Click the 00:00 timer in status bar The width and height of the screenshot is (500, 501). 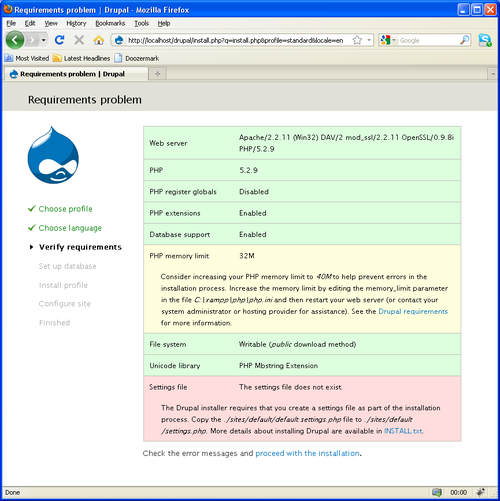458,492
